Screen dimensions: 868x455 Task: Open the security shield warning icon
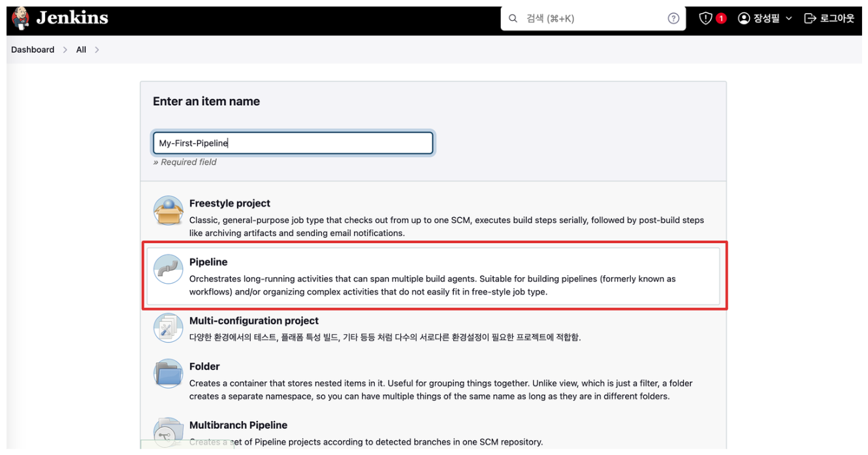pyautogui.click(x=705, y=18)
